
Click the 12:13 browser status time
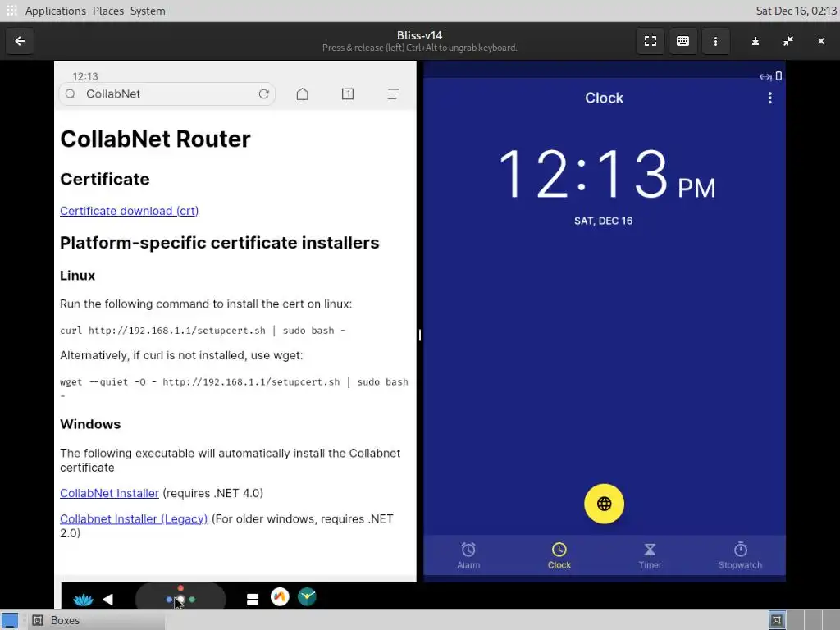[x=85, y=76]
